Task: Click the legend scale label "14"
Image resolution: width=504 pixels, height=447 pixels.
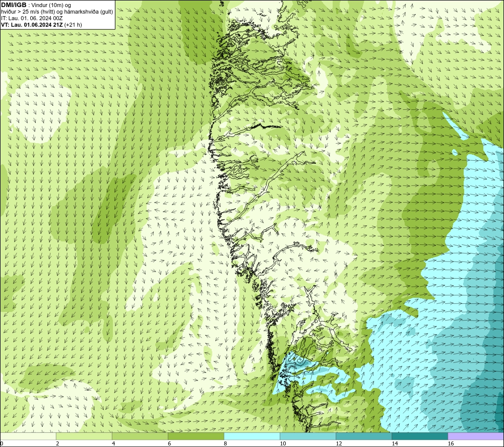Action: [395, 443]
